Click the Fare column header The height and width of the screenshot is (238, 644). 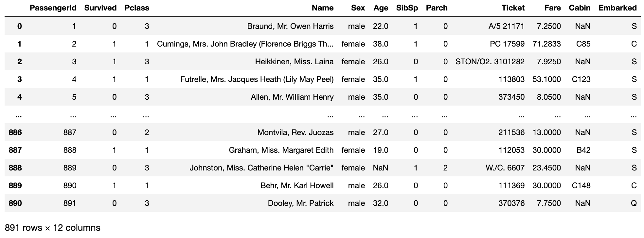[552, 8]
